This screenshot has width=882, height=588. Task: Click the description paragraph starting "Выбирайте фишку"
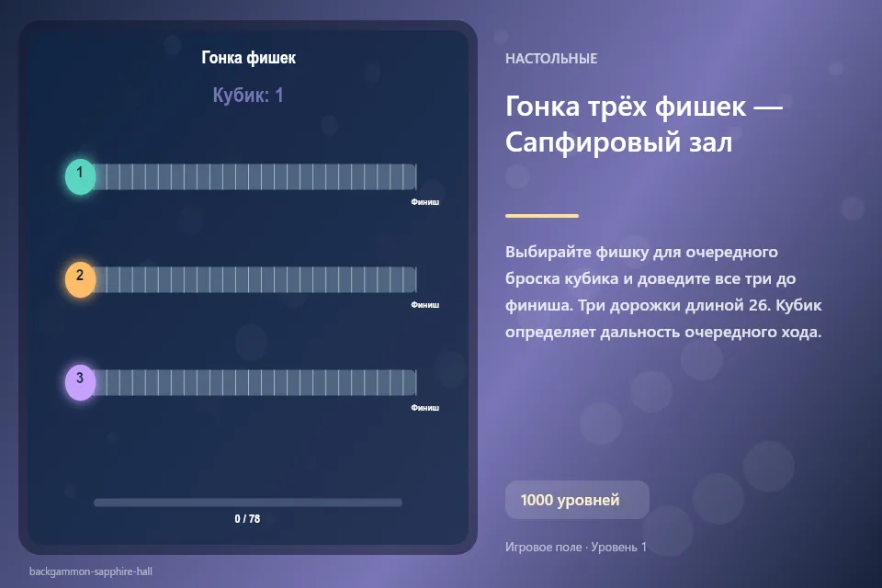[x=663, y=291]
